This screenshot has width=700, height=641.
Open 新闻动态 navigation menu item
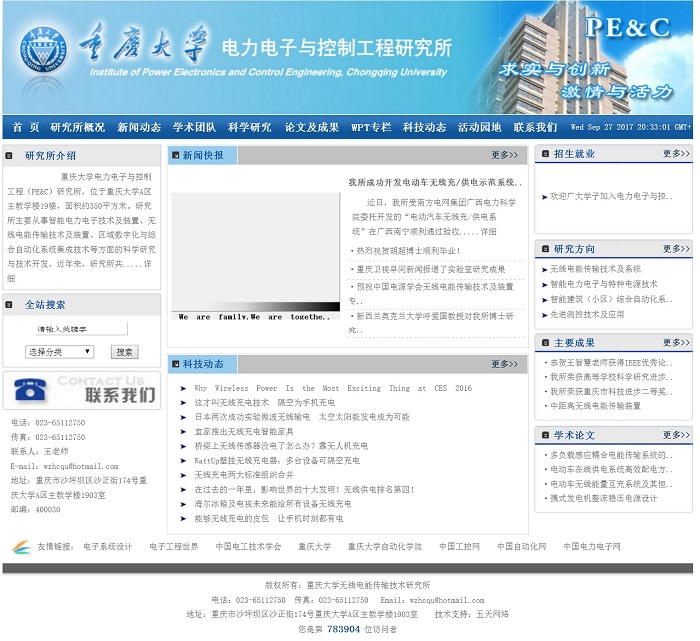[139, 128]
